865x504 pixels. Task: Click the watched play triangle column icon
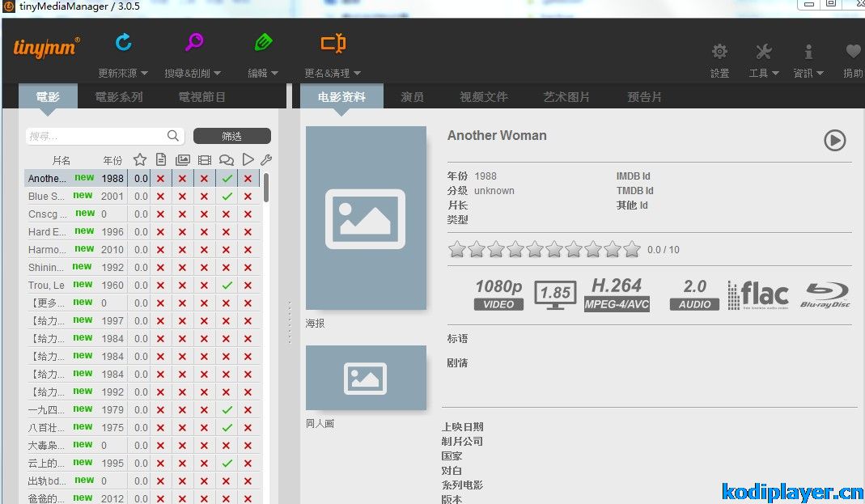(x=248, y=159)
